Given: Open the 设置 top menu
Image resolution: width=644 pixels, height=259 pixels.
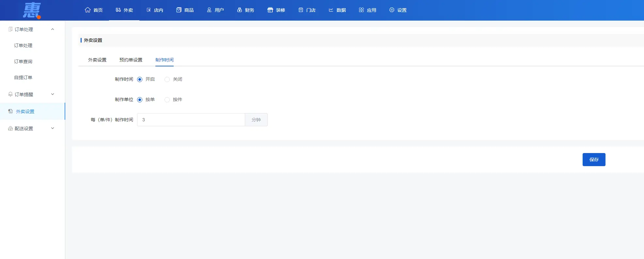Looking at the screenshot, I should [398, 10].
